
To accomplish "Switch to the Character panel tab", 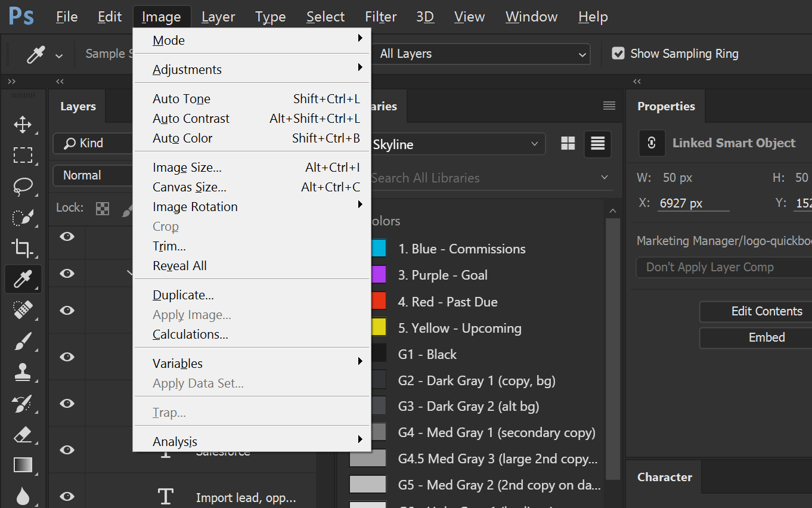I will 664,477.
